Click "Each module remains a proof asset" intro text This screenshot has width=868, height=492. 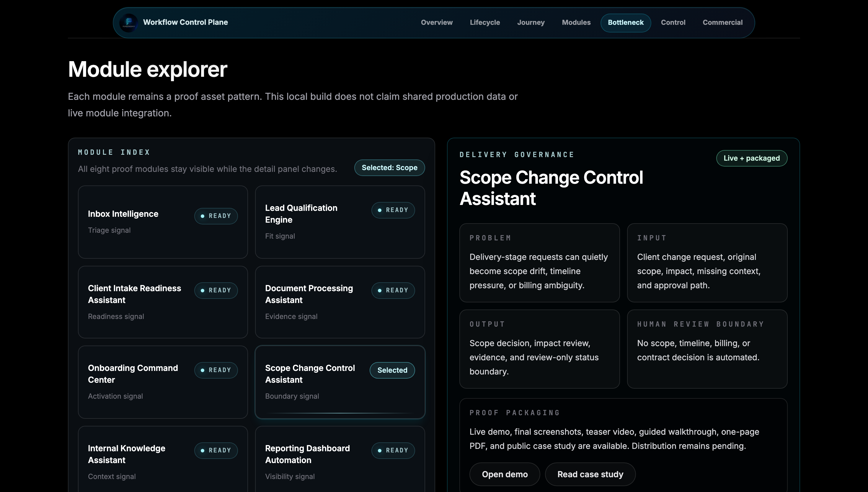click(293, 105)
